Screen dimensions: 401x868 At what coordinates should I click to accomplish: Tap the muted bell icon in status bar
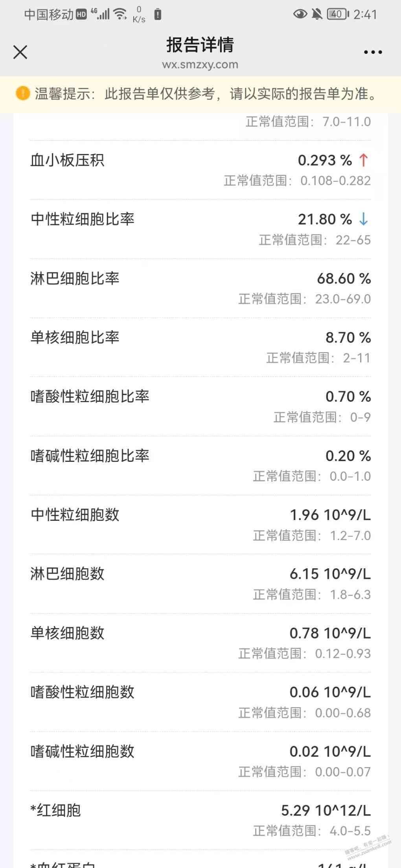tap(317, 15)
